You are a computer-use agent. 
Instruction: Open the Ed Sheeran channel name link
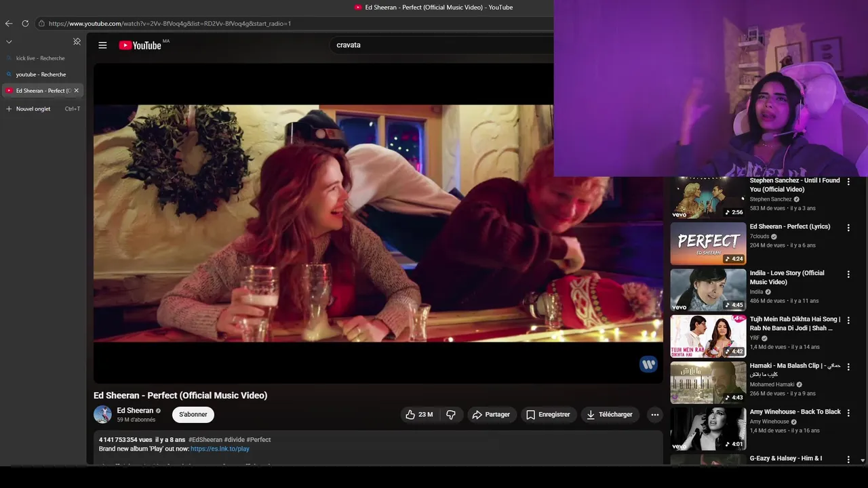point(135,410)
